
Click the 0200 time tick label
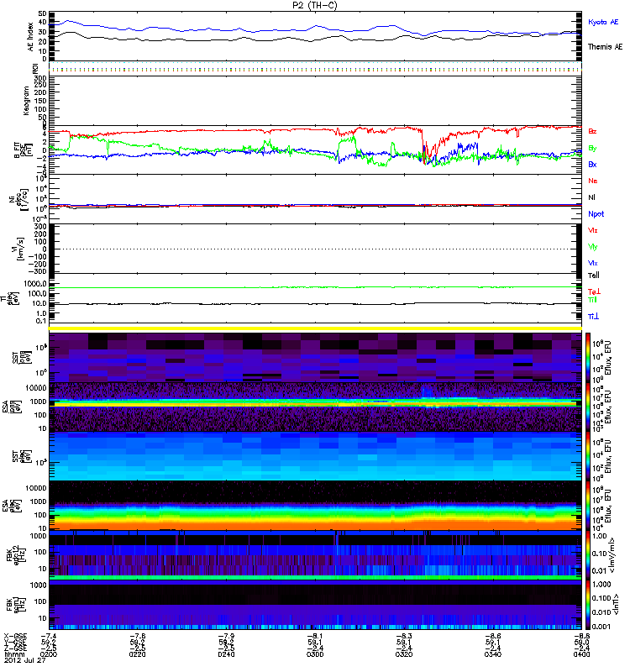(49, 654)
